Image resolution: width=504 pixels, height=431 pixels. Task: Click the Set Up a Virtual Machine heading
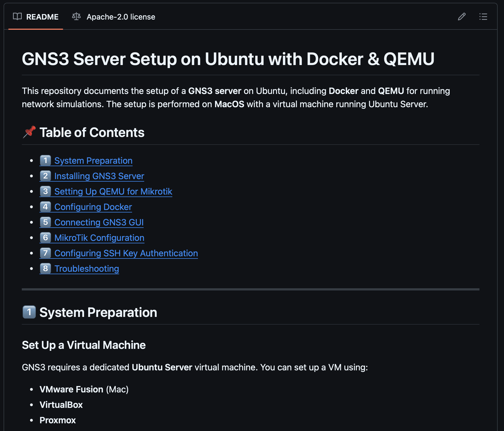point(84,345)
